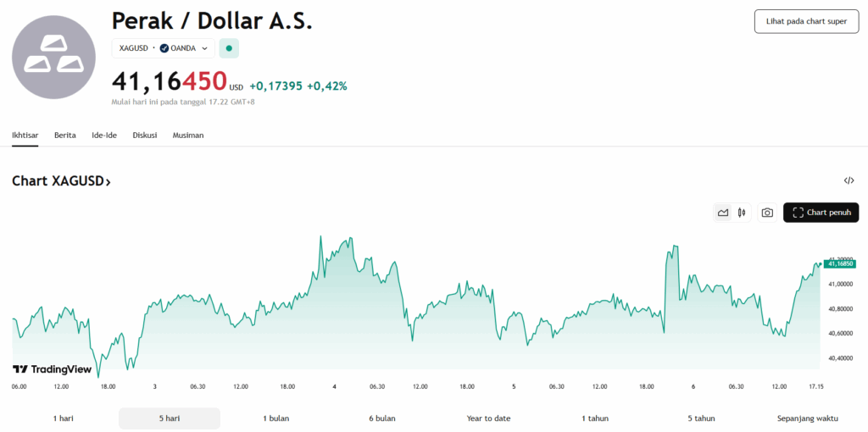868x432 pixels.
Task: Switch to the Musiman tab
Action: coord(188,136)
